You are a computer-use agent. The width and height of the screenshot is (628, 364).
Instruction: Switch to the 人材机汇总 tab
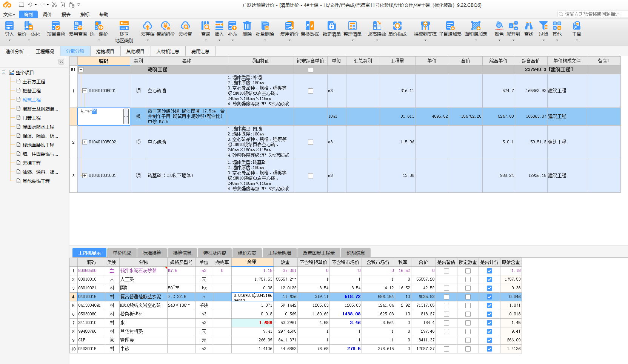pyautogui.click(x=168, y=51)
